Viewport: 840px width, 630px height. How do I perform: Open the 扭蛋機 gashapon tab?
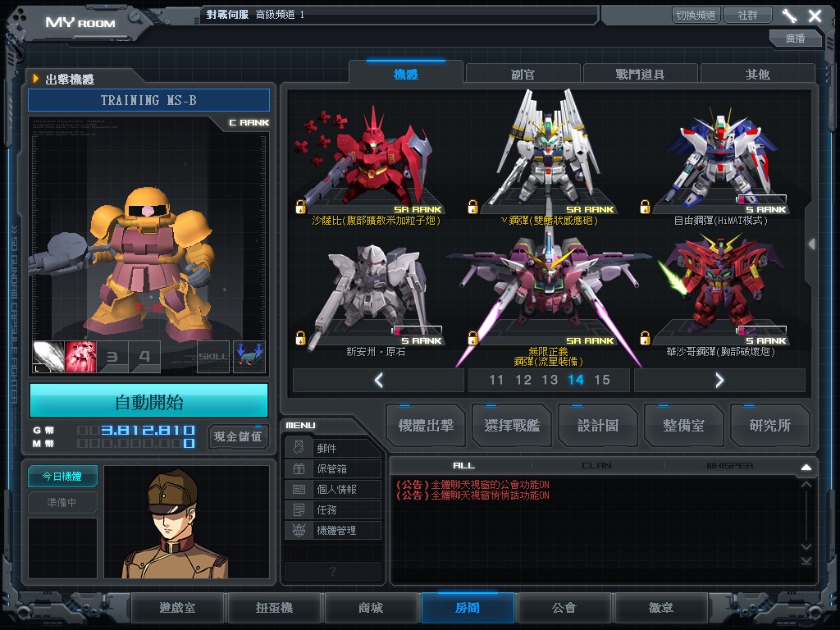point(274,608)
